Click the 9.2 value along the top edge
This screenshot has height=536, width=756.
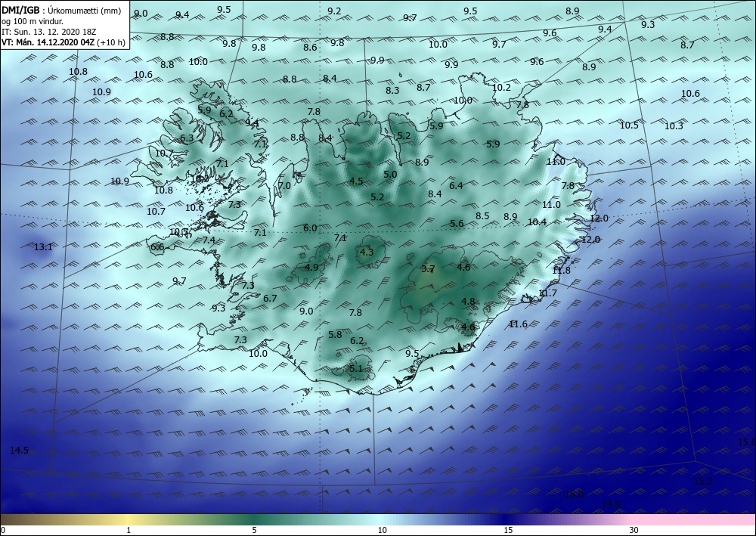(x=334, y=11)
